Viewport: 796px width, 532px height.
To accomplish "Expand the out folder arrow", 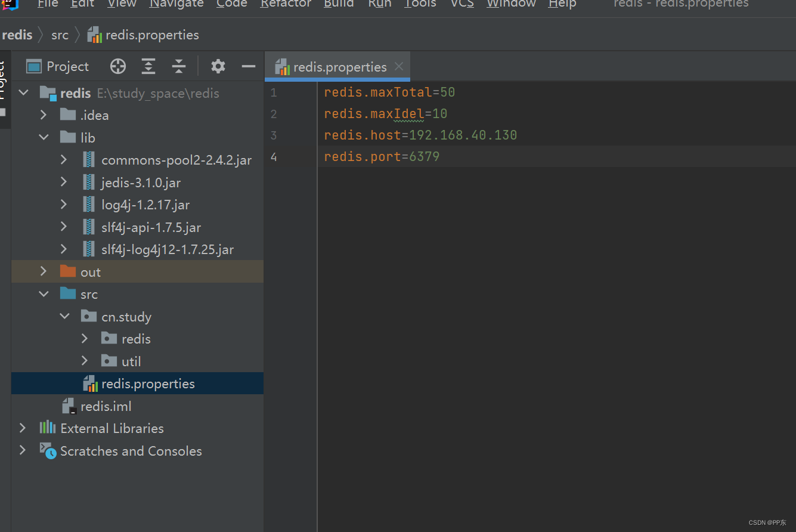I will point(44,271).
